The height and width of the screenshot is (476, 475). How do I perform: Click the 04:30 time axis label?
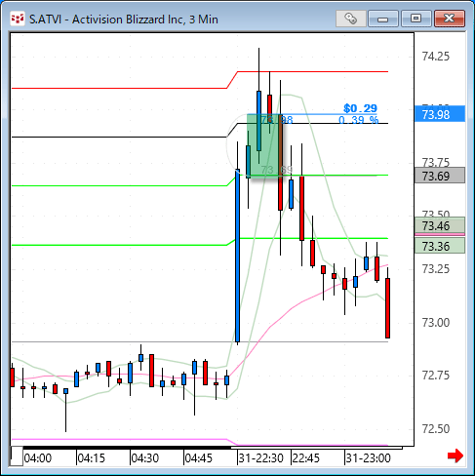click(145, 458)
